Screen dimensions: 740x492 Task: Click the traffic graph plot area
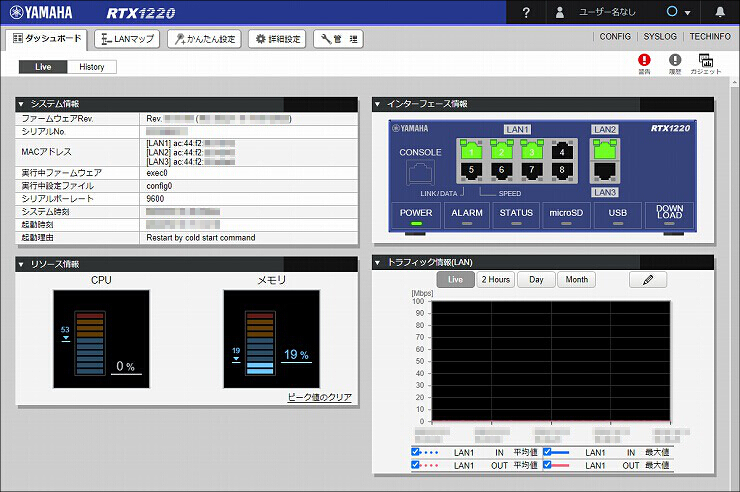(x=551, y=361)
